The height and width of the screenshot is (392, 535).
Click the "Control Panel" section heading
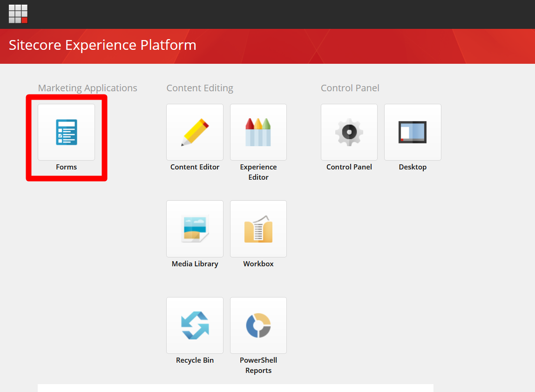(x=350, y=88)
